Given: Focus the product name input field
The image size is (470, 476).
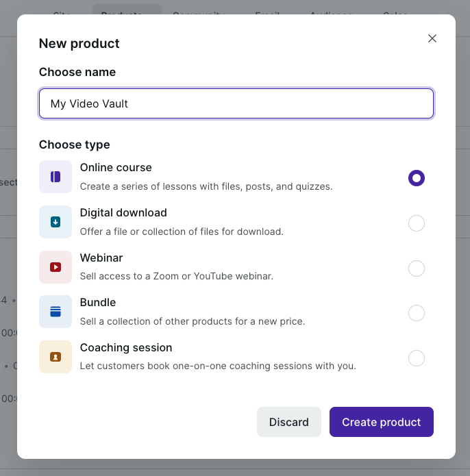Looking at the screenshot, I should (x=236, y=103).
